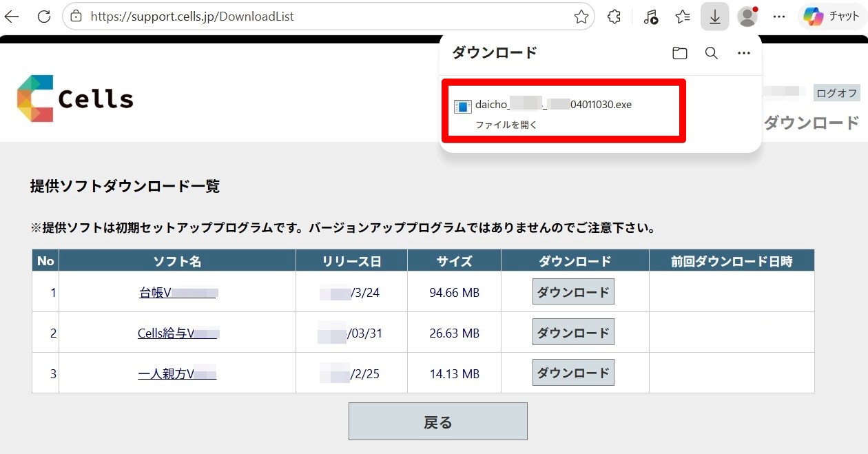Click the Cells logo

pos(75,99)
